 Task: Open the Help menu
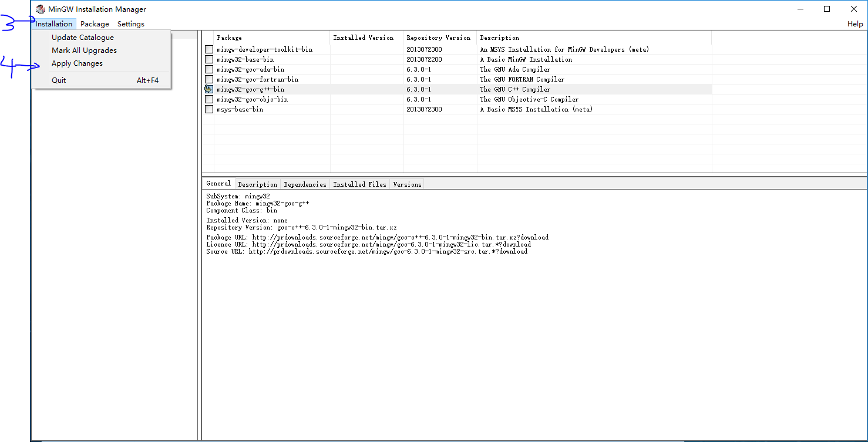(x=855, y=24)
